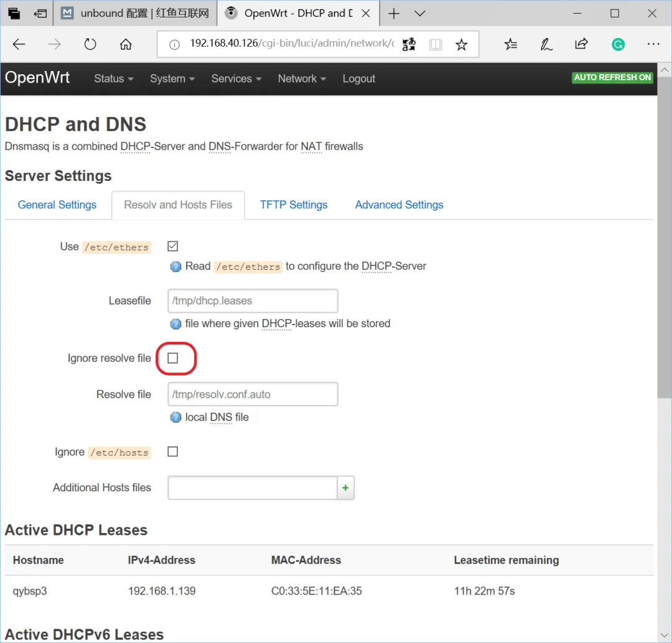Open the favorites hub icon

coord(510,44)
